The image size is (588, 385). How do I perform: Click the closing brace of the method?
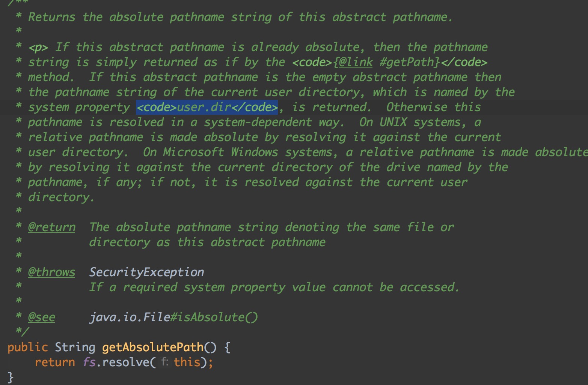11,377
